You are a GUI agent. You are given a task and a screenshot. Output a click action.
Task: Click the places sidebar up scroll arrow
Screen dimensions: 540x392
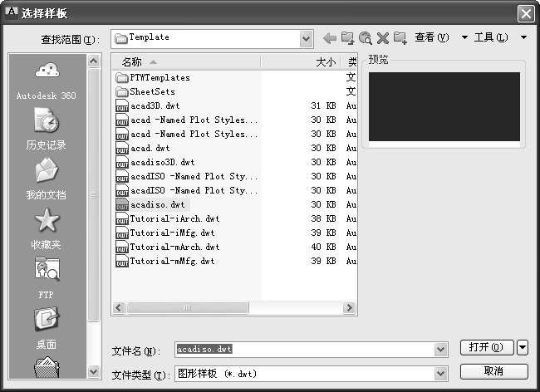93,61
